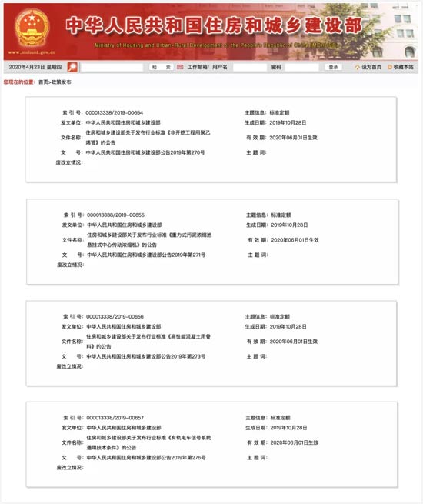This screenshot has height=504, width=423.
Task: Focus the 用户名 username field
Action: point(250,67)
